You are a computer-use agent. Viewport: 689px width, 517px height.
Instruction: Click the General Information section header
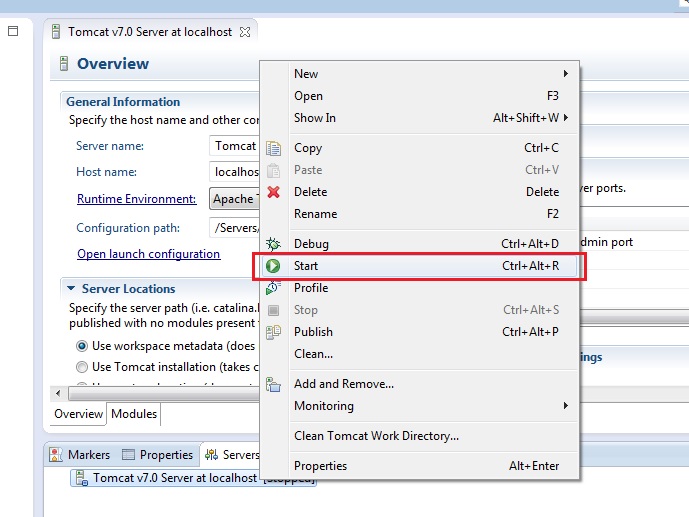pyautogui.click(x=123, y=102)
